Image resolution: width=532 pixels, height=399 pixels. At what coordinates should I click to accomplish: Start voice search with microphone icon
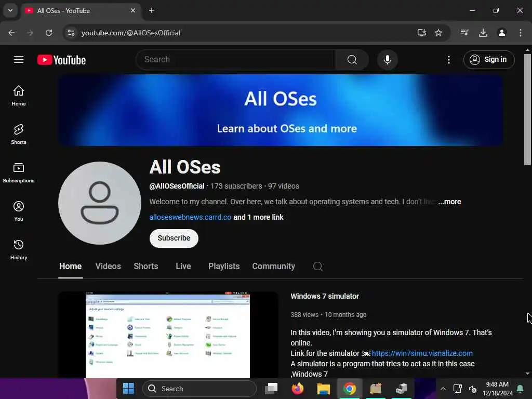387,60
